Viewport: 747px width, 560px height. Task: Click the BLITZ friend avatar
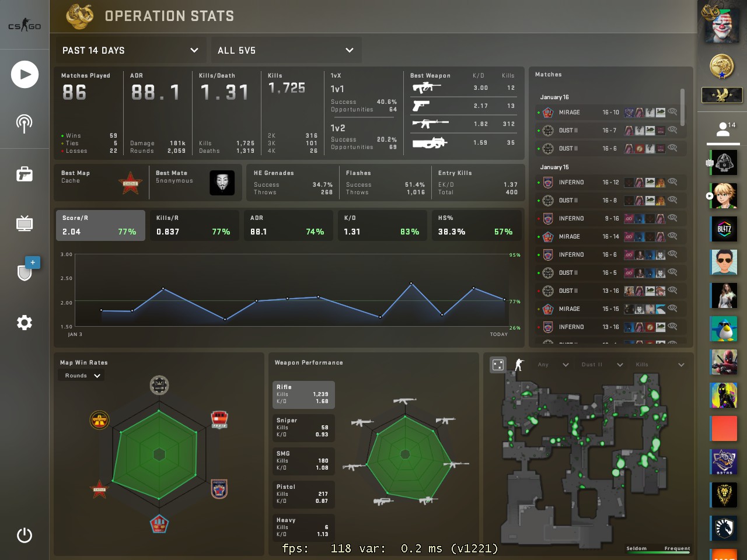click(x=724, y=229)
